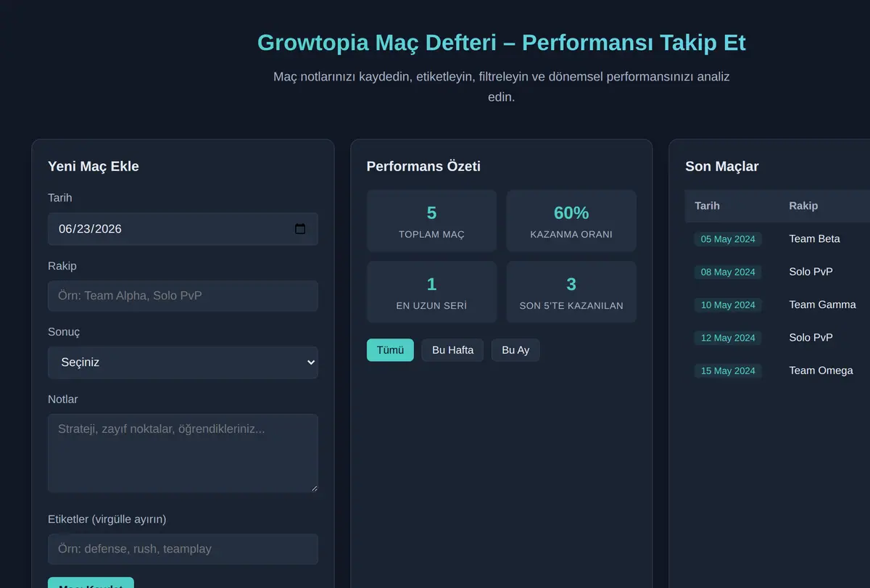
Task: Click the Toplam Maç stat card
Action: (x=431, y=221)
